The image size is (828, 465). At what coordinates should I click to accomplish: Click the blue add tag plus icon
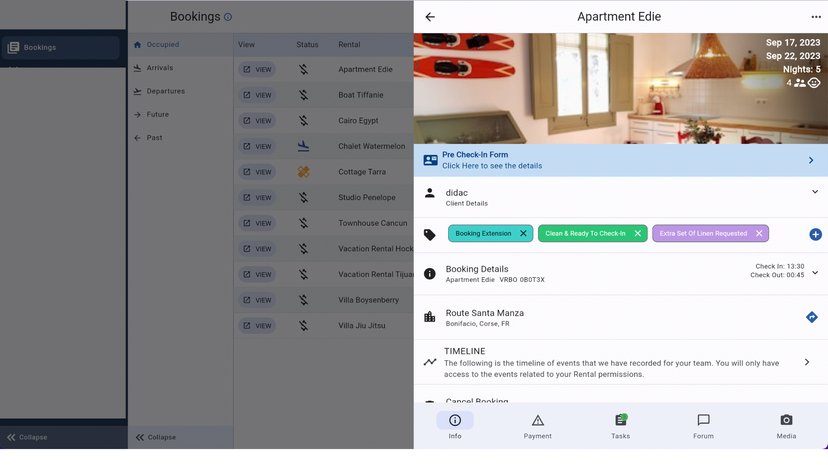click(x=815, y=234)
